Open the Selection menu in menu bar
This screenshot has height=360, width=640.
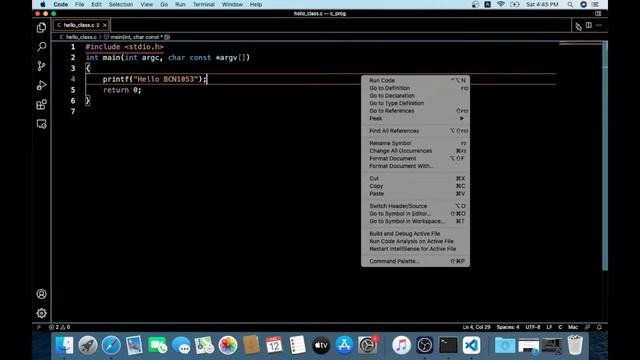120,4
